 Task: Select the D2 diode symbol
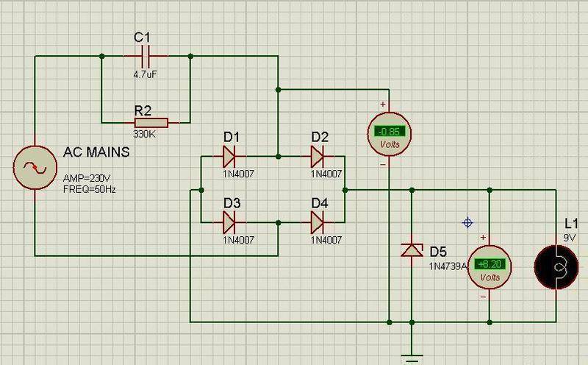pos(318,156)
